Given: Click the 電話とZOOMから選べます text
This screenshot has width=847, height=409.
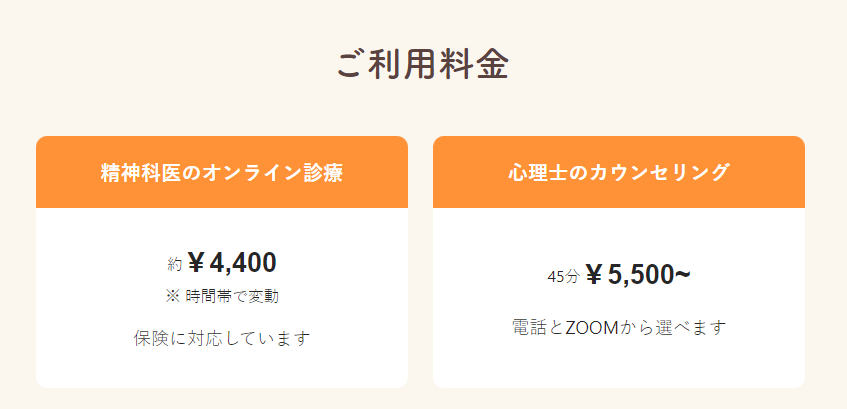Looking at the screenshot, I should 619,327.
